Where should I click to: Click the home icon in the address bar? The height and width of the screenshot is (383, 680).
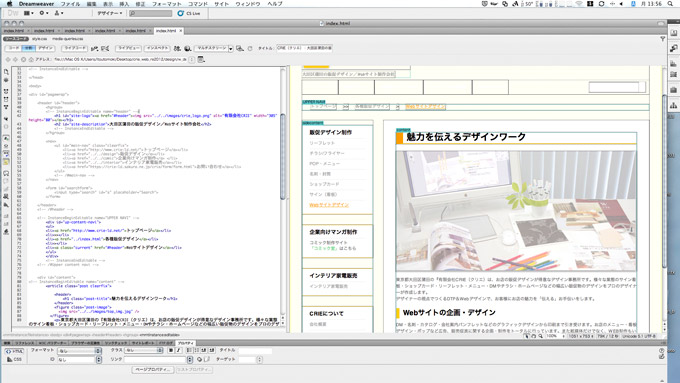(31, 59)
